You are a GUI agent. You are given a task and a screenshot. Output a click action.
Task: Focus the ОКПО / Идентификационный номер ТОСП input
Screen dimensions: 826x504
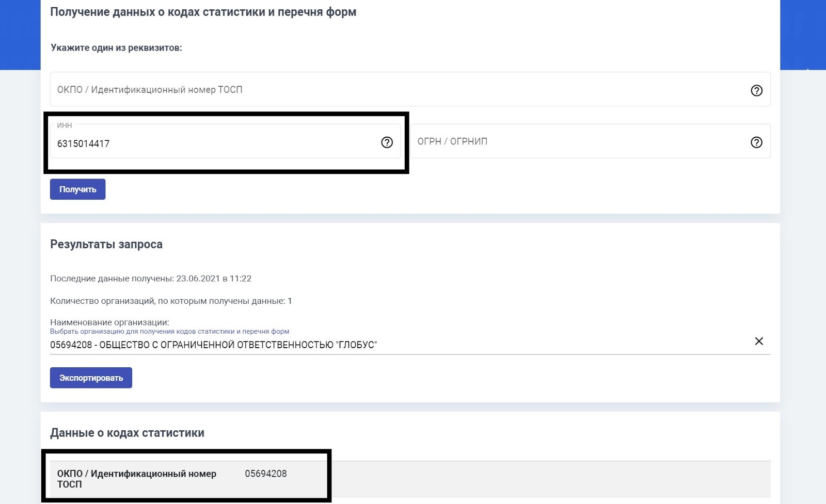392,90
